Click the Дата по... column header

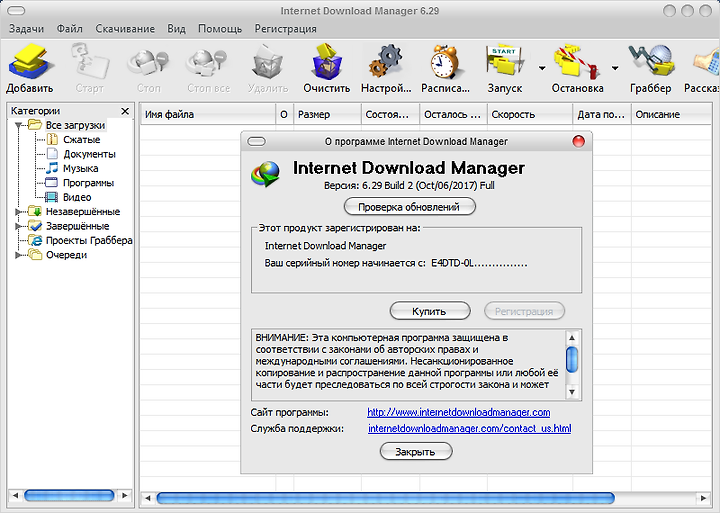point(602,114)
